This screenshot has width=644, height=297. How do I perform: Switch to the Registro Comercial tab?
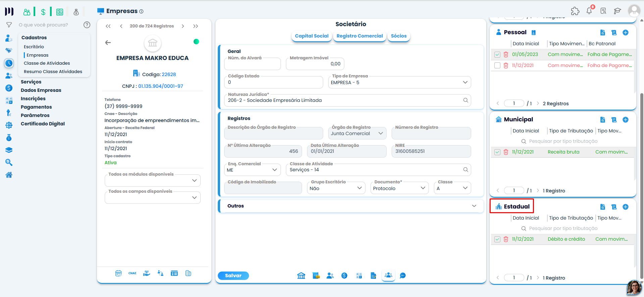click(x=360, y=36)
